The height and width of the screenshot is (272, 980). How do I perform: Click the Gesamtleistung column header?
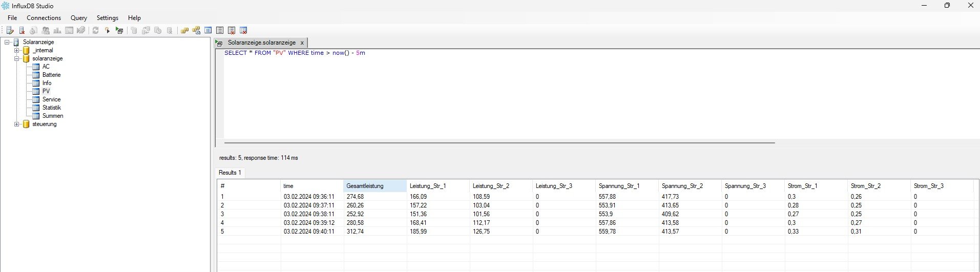[x=374, y=186]
